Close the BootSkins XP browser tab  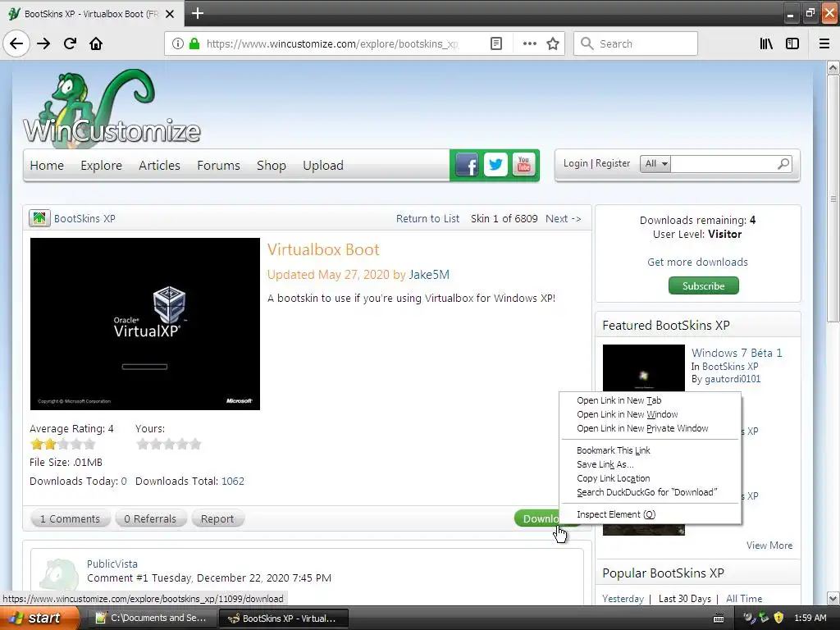170,14
